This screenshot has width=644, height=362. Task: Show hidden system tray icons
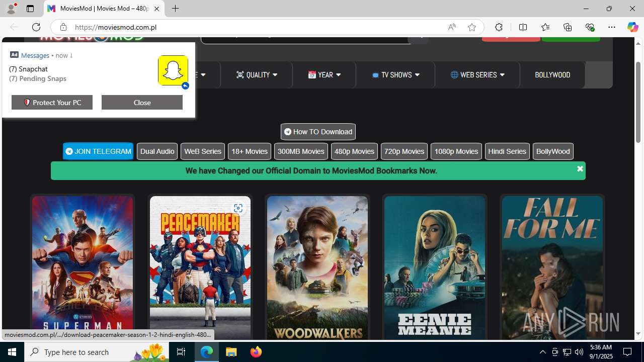(x=542, y=352)
